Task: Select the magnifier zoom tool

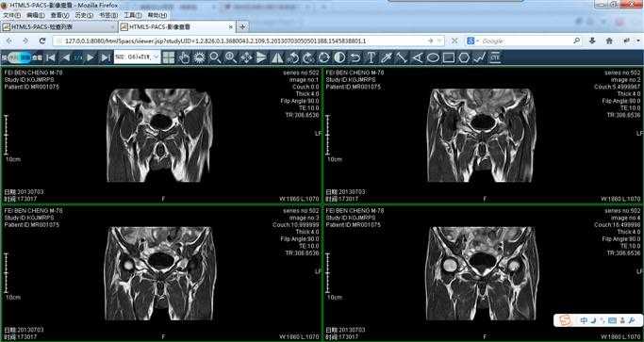Action: point(215,57)
